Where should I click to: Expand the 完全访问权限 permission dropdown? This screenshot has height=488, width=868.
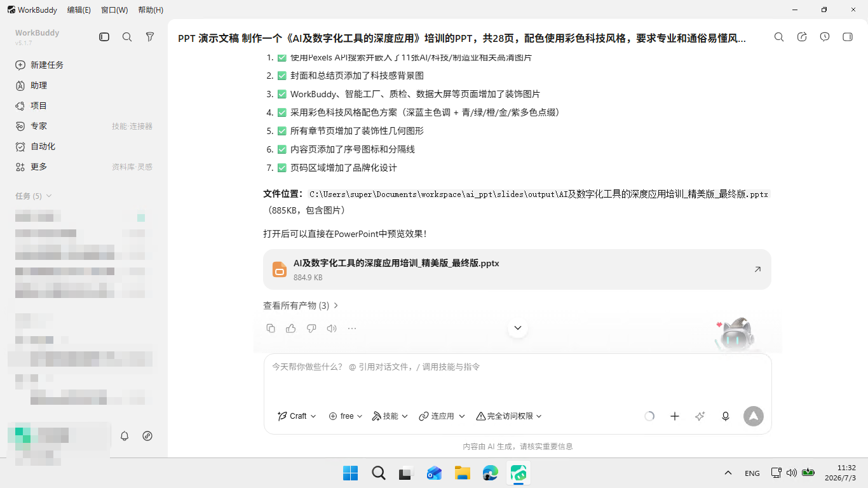click(x=509, y=416)
